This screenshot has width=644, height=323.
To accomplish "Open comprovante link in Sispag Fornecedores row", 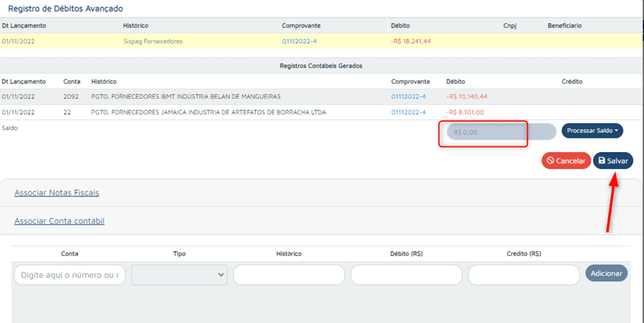I will coord(299,41).
